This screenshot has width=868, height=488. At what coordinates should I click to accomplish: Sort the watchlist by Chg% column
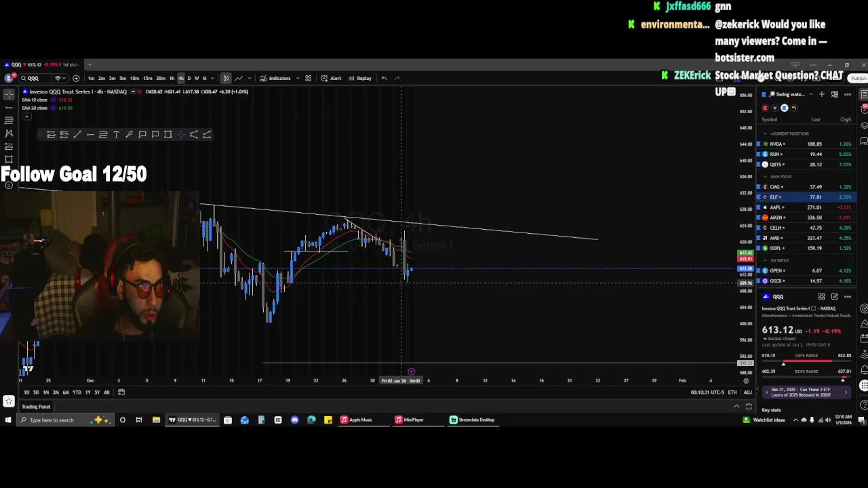pos(846,119)
